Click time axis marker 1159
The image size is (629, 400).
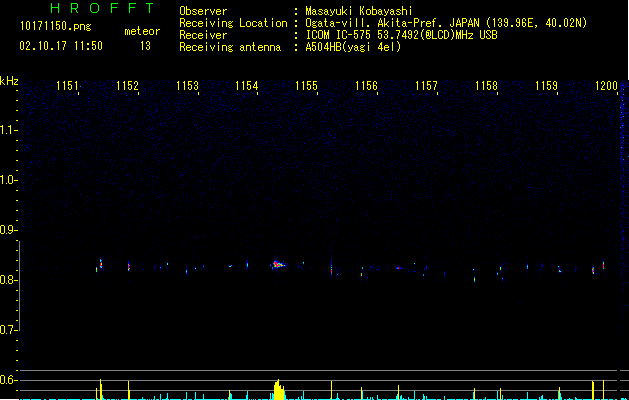546,86
